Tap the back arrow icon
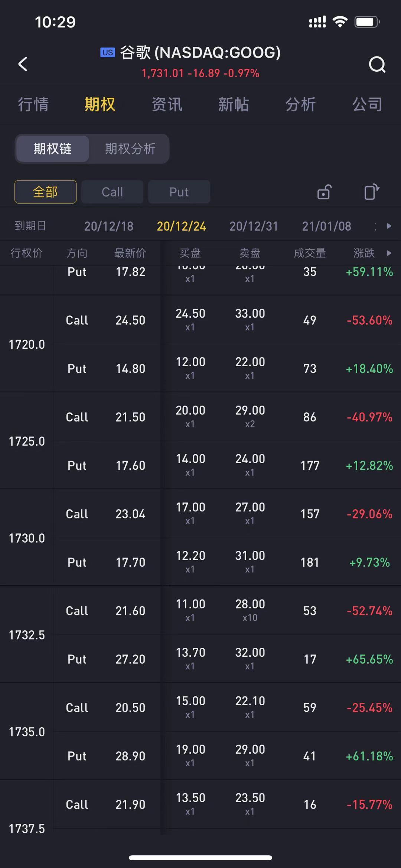 click(23, 64)
